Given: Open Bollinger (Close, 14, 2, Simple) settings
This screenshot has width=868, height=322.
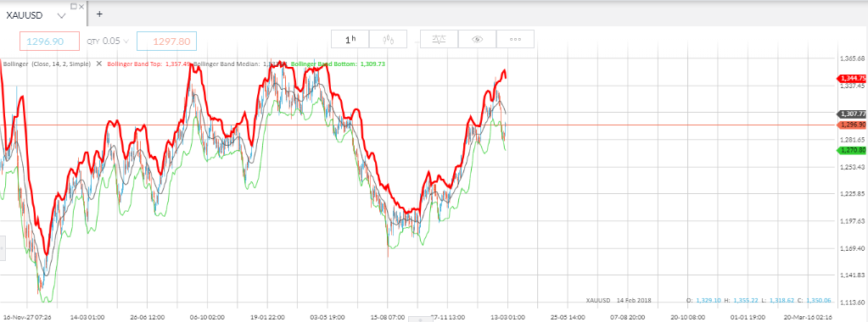Looking at the screenshot, I should point(47,64).
